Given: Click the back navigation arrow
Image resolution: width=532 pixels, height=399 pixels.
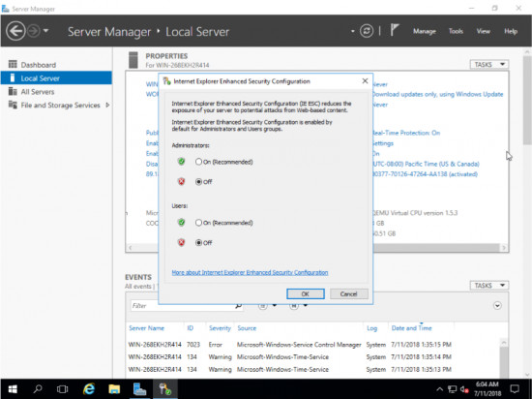Looking at the screenshot, I should [15, 31].
